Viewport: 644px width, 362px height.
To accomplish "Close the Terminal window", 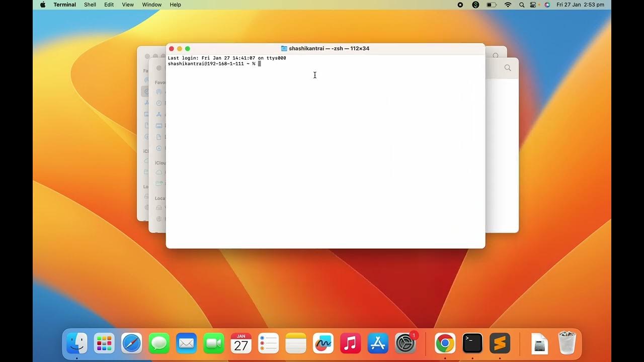I will pyautogui.click(x=171, y=49).
